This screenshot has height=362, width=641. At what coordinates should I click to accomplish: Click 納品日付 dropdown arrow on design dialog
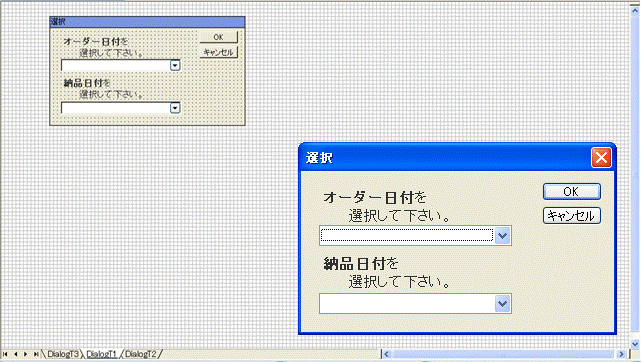[x=175, y=108]
